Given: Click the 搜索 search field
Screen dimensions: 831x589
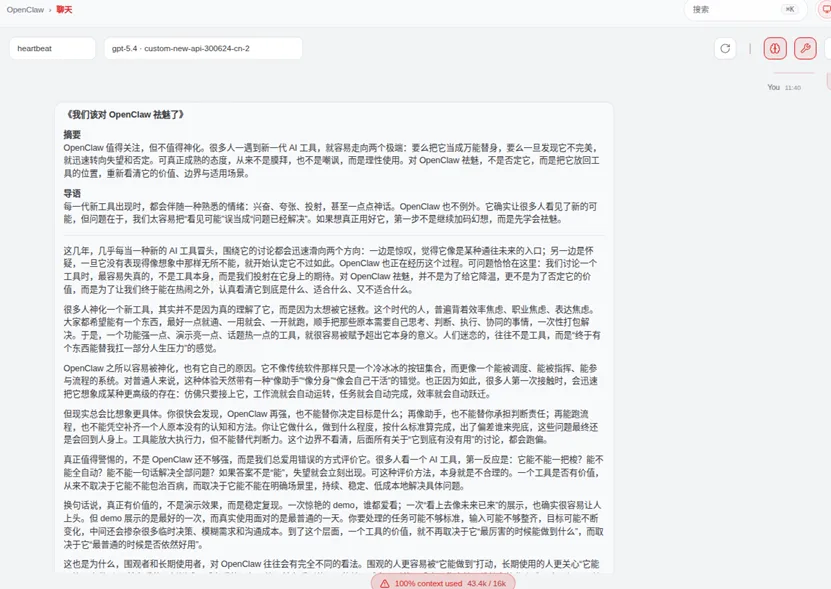Looking at the screenshot, I should point(746,10).
